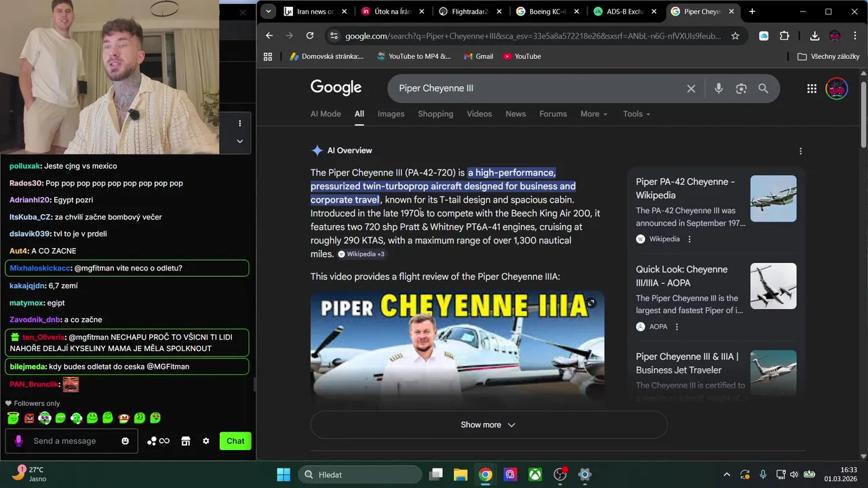Viewport: 868px width, 488px height.
Task: Open the Windows Start menu
Action: (x=283, y=474)
